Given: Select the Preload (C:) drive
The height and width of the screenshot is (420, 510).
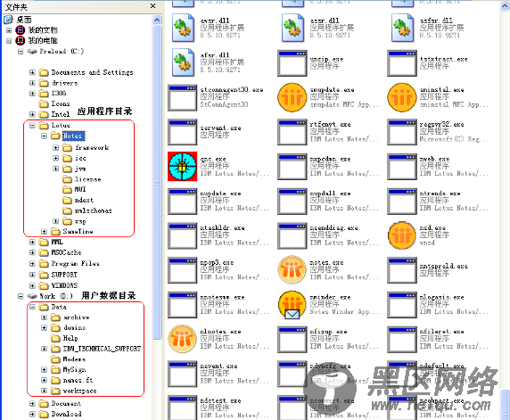Looking at the screenshot, I should [55, 51].
